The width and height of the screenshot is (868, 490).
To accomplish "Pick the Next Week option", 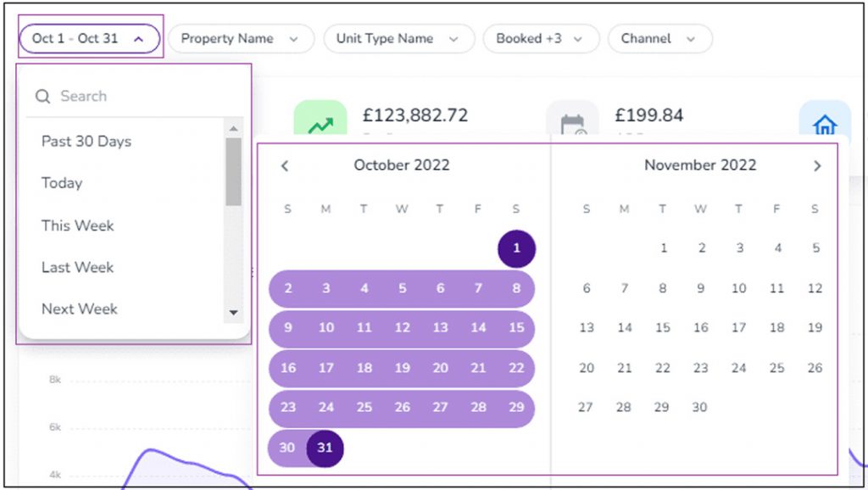I will (x=80, y=309).
